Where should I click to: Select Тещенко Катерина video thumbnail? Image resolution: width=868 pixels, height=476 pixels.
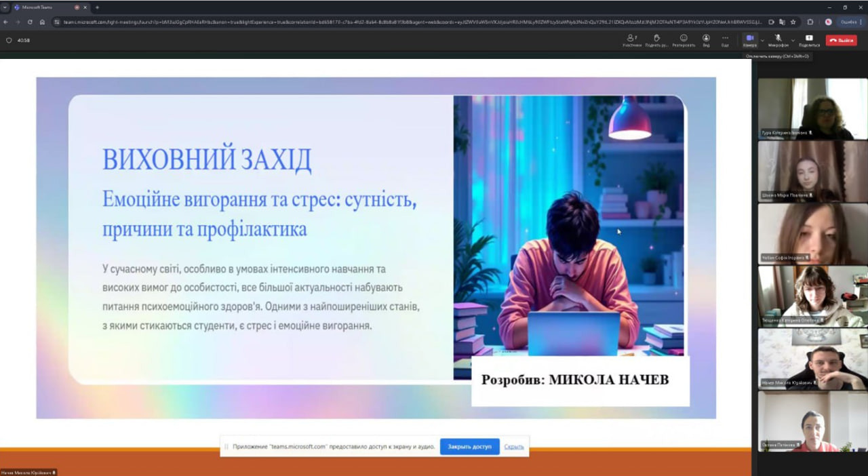pos(812,296)
